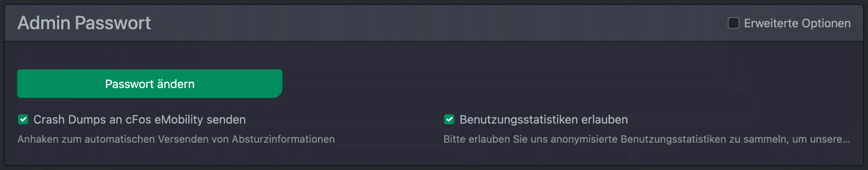Click the word Absturzinformationen in the description
868x170 pixels.
pyautogui.click(x=283, y=139)
